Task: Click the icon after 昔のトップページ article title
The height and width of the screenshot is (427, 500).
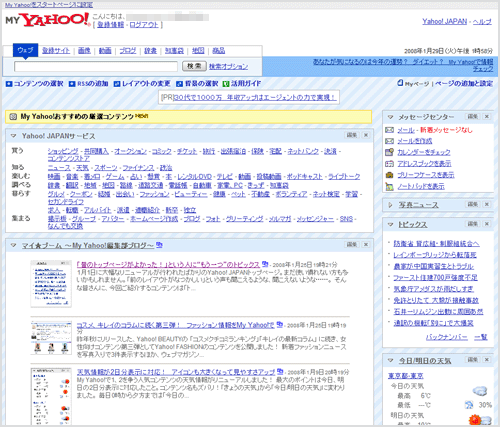Action: pos(265,264)
